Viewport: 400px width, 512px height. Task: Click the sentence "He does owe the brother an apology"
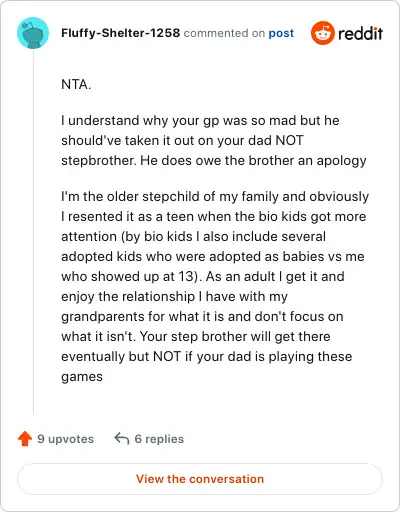pos(253,161)
